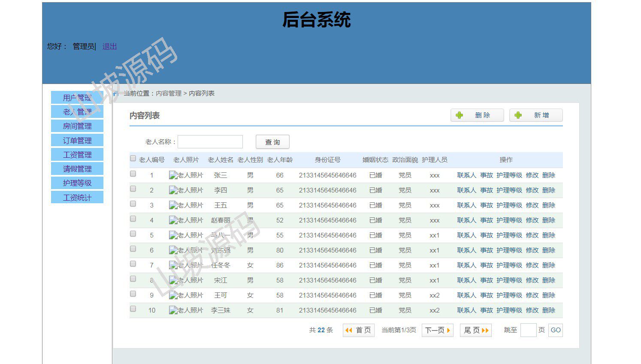Jump to 尾页 last page

tap(476, 330)
